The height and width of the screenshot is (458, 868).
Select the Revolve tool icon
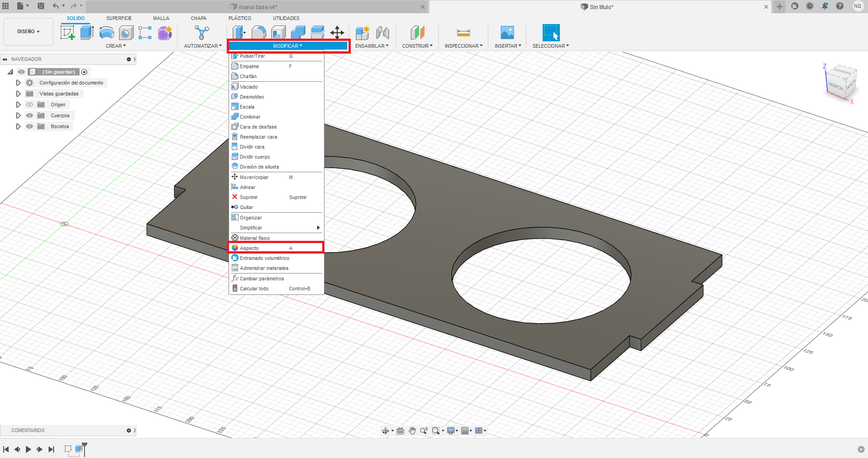coord(106,33)
